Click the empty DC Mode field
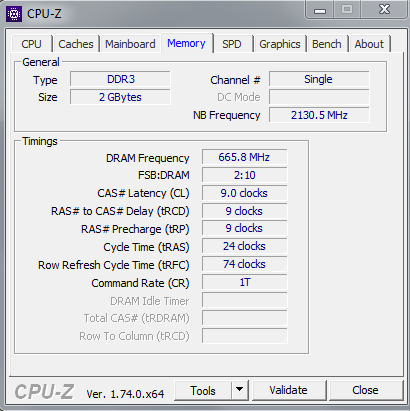This screenshot has height=411, width=410. pos(319,97)
